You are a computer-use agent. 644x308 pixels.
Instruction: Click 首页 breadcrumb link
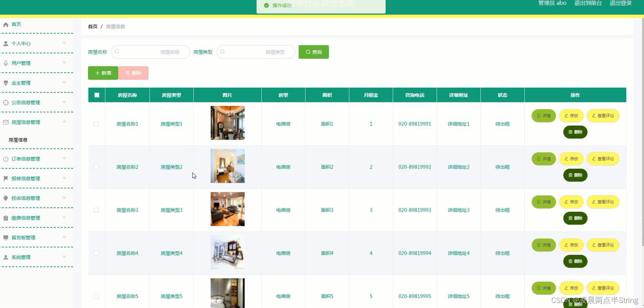(93, 27)
